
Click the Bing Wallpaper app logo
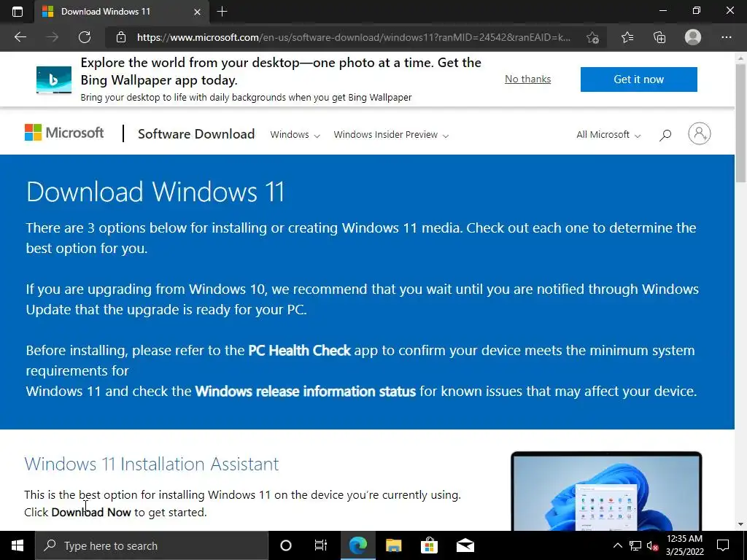[x=54, y=79]
